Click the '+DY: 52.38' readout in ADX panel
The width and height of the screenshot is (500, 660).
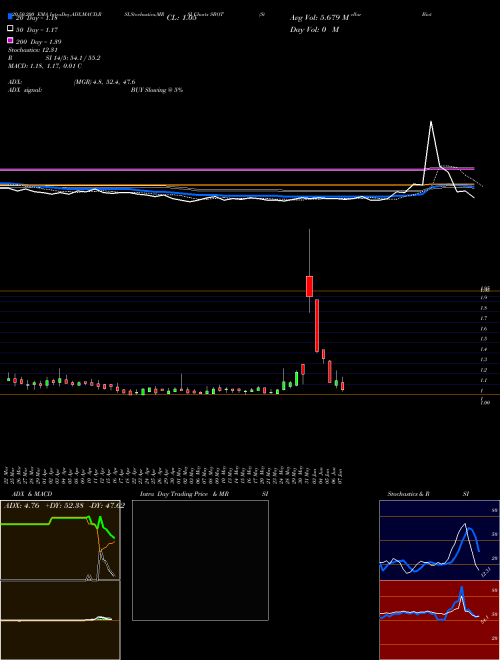[x=65, y=506]
